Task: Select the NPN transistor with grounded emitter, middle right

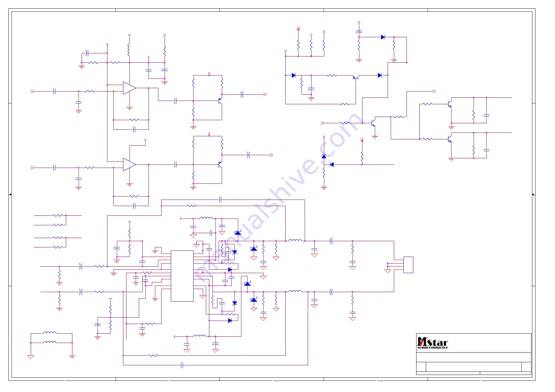Action: click(373, 123)
